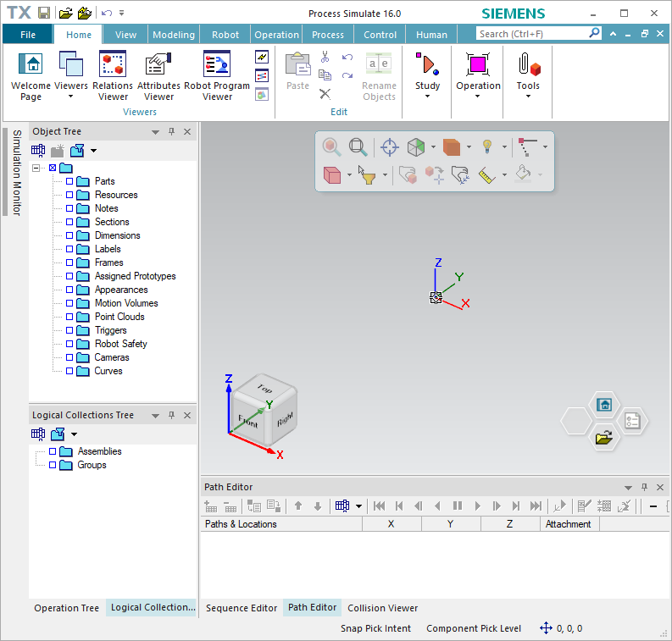Click the Welcome Page icon
This screenshot has height=641, width=672.
pos(31,75)
